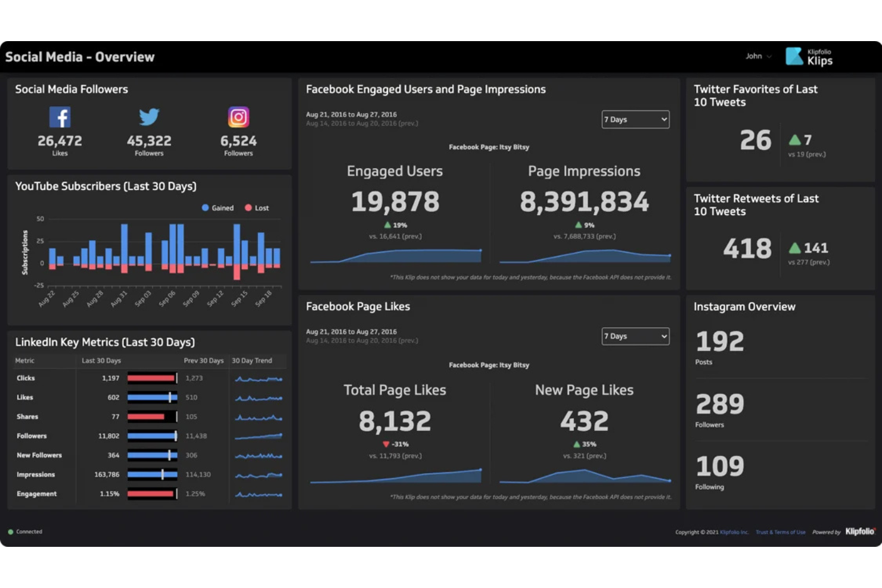Click the 30 Day Trend column header
Image resolution: width=882 pixels, height=588 pixels.
[251, 360]
